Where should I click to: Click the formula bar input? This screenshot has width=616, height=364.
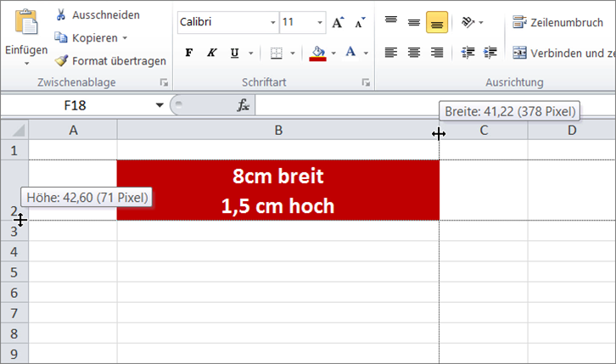(435, 105)
